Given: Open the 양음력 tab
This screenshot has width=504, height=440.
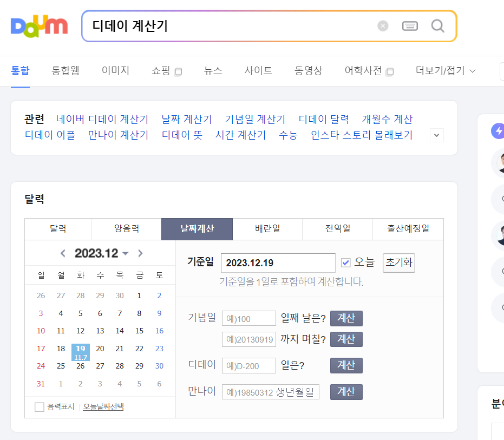Looking at the screenshot, I should (126, 229).
